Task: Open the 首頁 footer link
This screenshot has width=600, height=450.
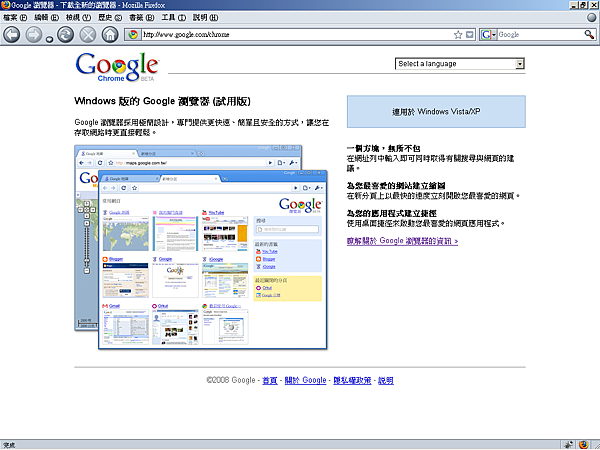Action: tap(270, 380)
